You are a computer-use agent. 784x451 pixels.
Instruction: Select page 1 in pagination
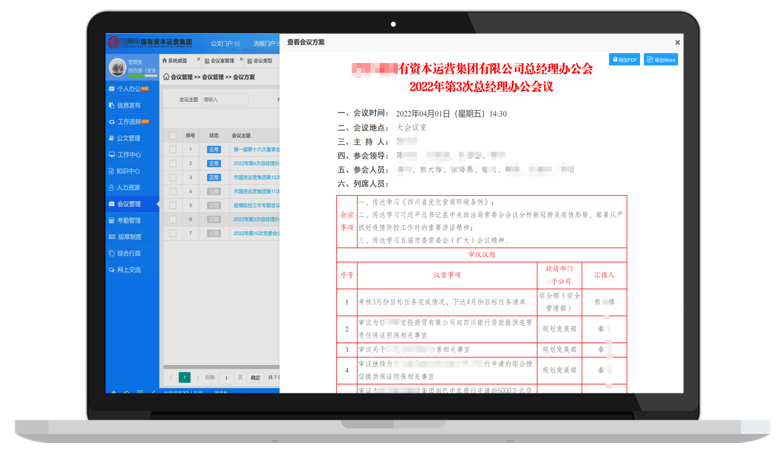click(184, 378)
